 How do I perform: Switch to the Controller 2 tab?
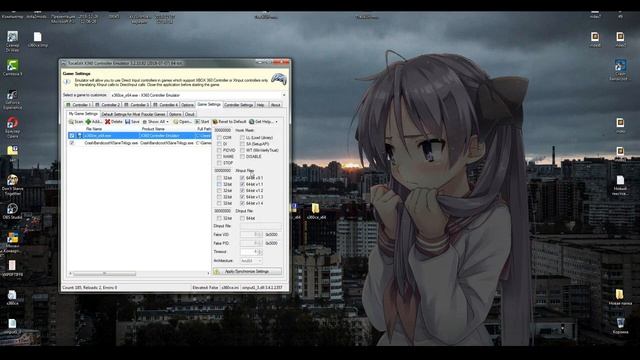click(108, 105)
